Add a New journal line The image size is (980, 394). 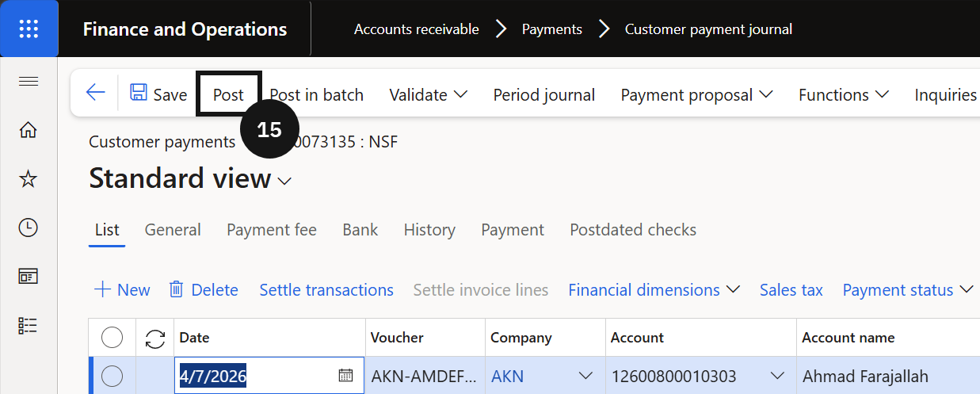[122, 290]
